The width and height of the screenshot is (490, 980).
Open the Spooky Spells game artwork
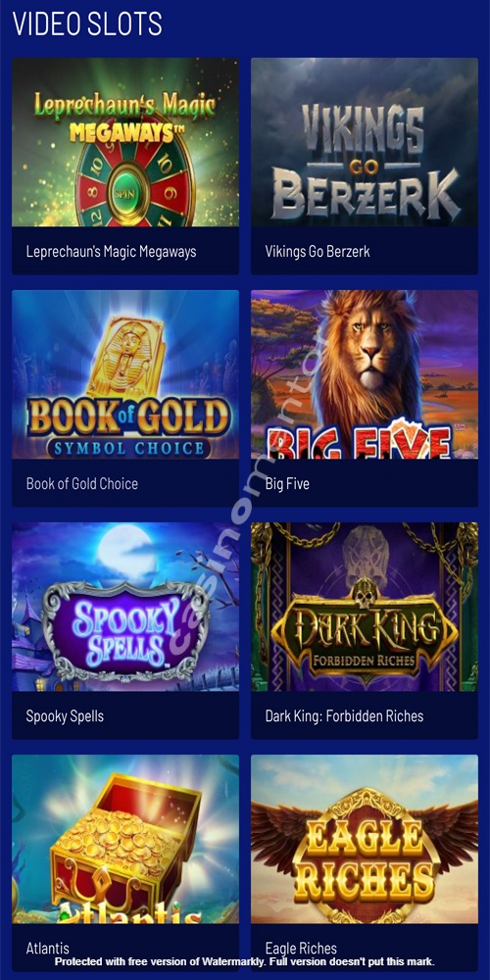(x=125, y=607)
